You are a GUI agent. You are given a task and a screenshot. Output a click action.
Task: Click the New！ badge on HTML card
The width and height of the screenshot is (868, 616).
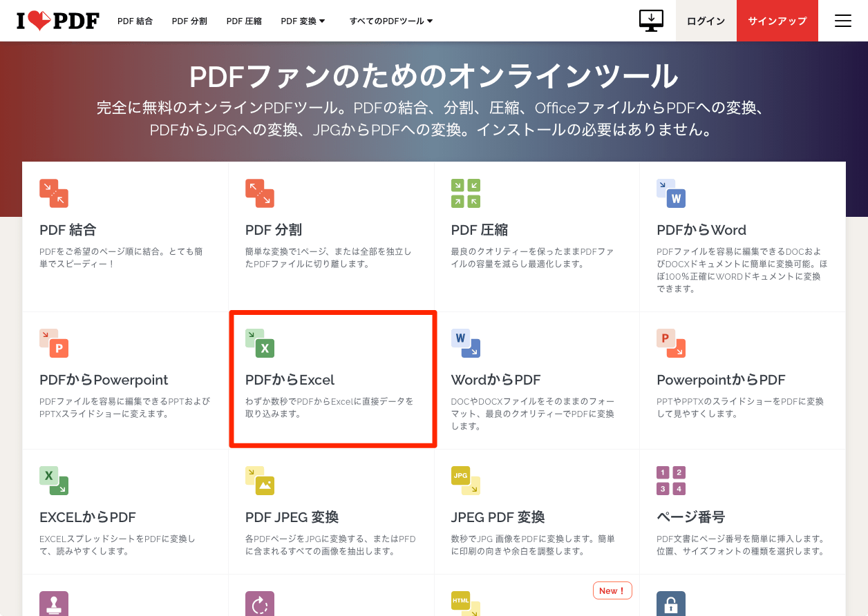pyautogui.click(x=612, y=590)
